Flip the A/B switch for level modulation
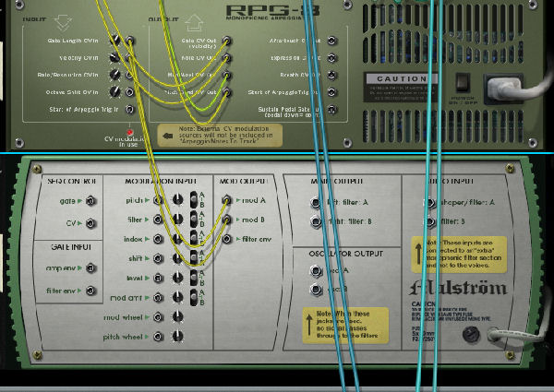Image resolution: width=554 pixels, height=392 pixels. pyautogui.click(x=194, y=278)
